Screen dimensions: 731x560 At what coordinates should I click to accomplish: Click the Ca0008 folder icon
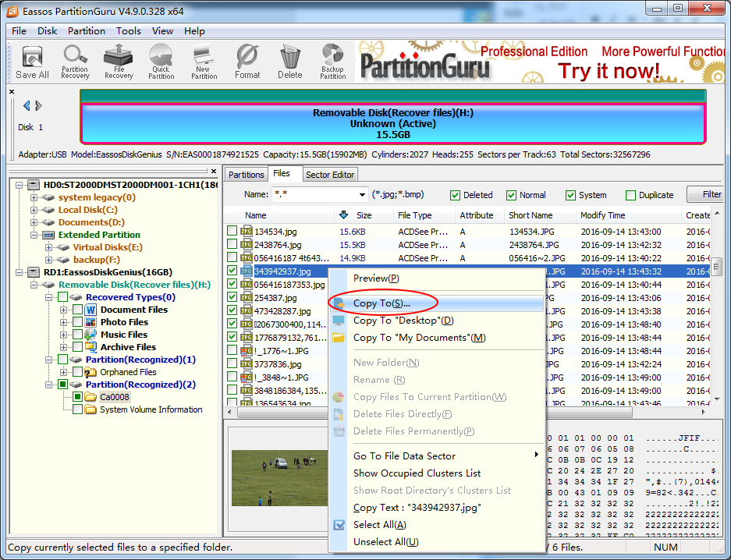point(90,397)
